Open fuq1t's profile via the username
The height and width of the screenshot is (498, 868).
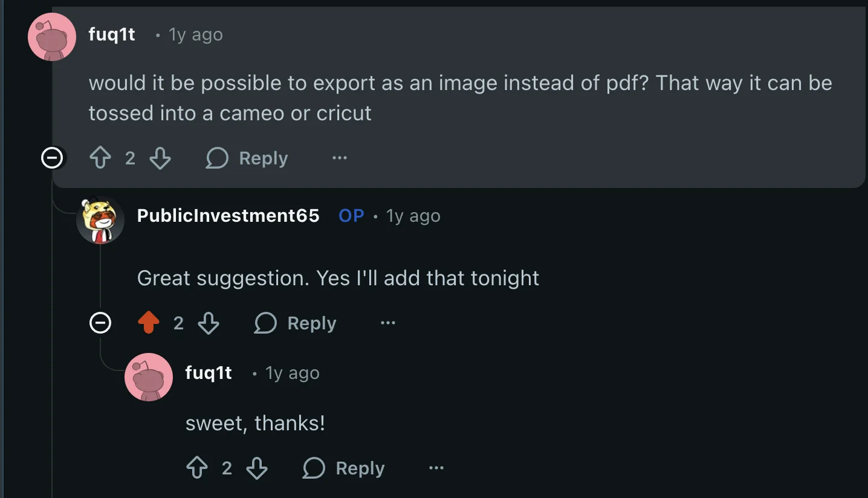(x=112, y=34)
